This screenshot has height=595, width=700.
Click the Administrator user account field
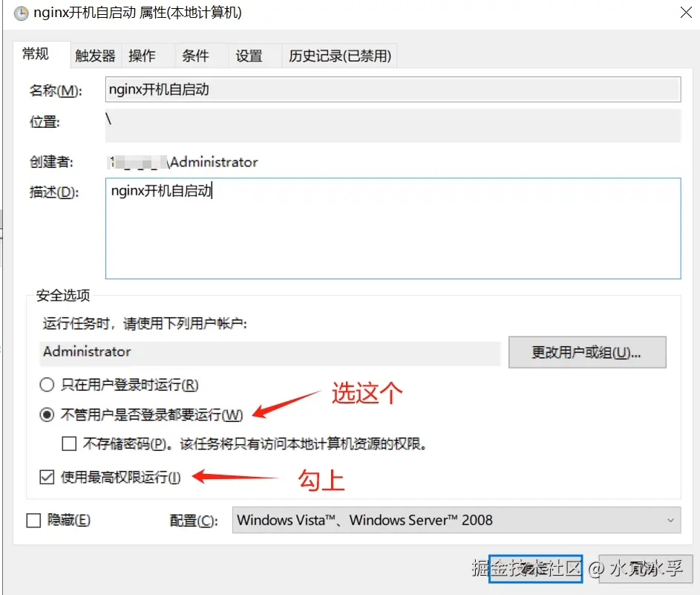tap(270, 352)
